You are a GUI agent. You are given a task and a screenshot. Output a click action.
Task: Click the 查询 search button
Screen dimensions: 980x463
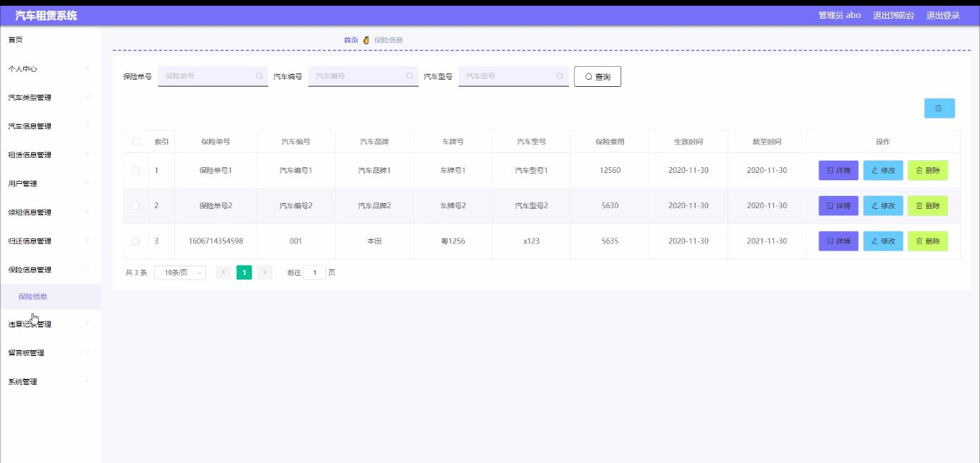598,76
